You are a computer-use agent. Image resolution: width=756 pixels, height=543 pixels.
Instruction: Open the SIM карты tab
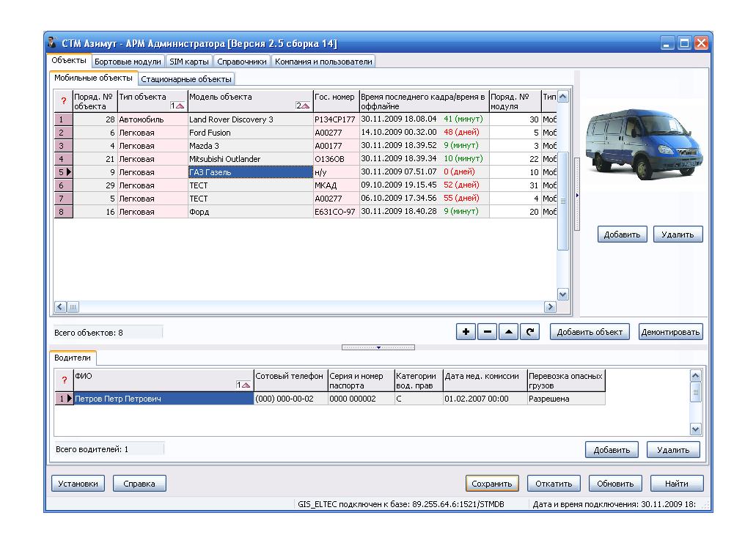click(189, 62)
